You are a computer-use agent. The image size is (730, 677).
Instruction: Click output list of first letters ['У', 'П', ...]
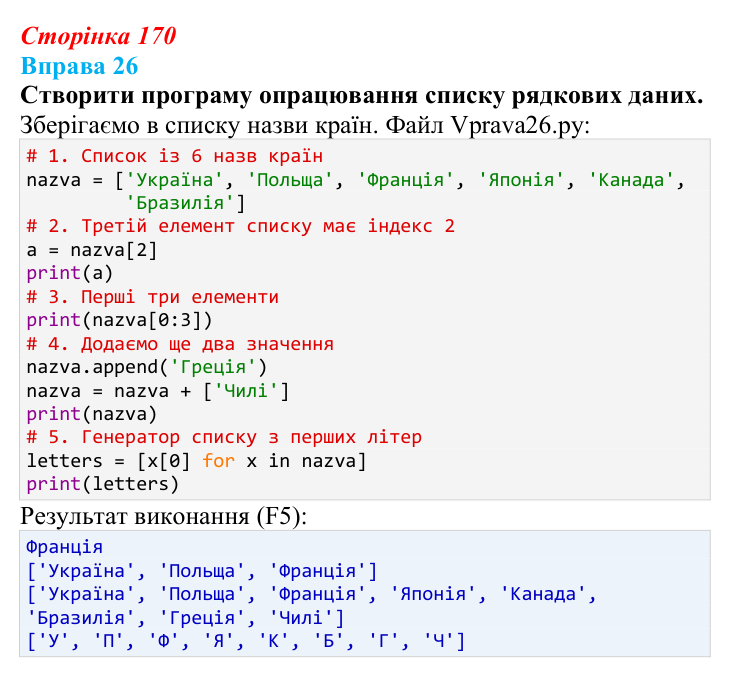tap(246, 642)
